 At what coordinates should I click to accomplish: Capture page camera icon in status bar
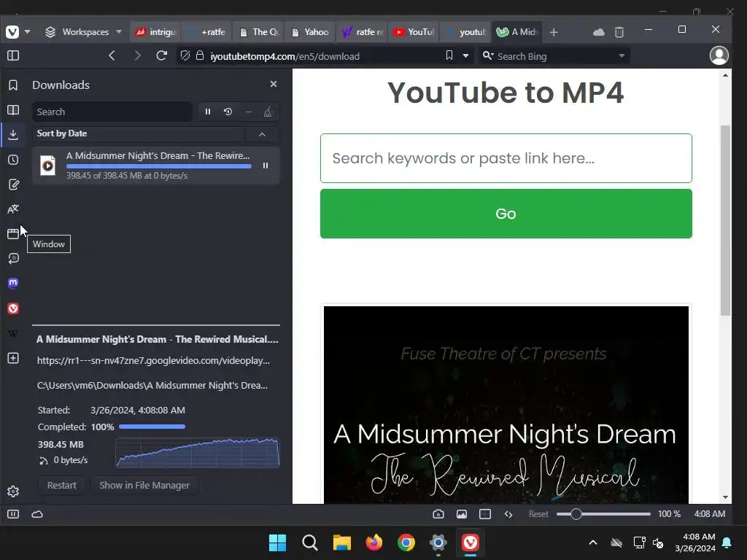[x=438, y=514]
